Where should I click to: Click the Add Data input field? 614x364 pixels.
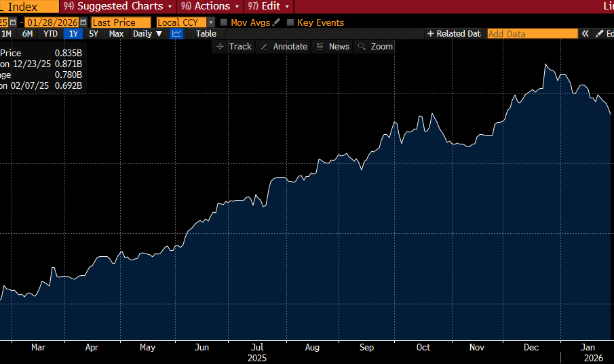pos(532,33)
